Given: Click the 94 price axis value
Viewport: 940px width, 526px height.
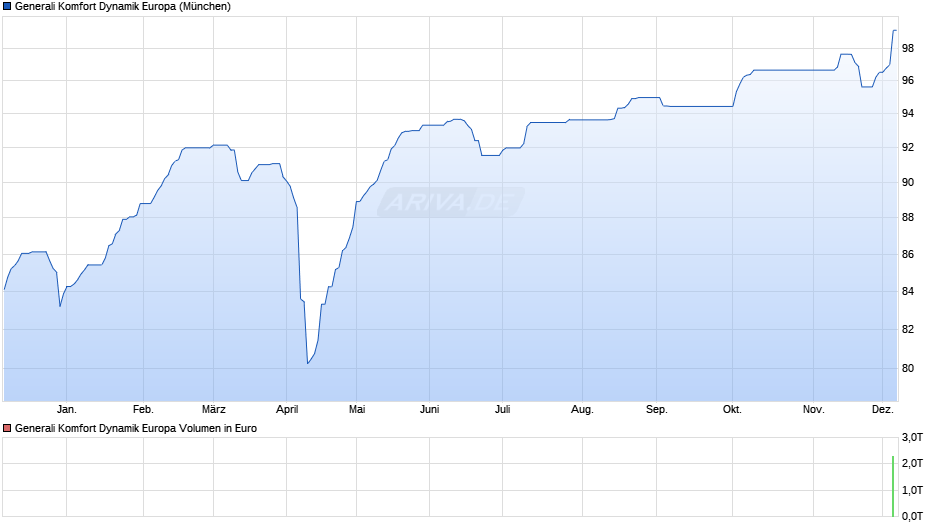Looking at the screenshot, I should click(x=908, y=113).
